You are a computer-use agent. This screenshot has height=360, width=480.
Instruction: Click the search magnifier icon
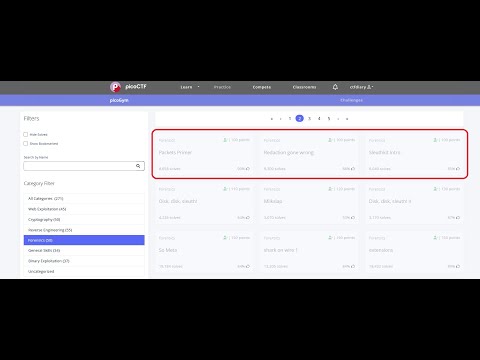(x=138, y=166)
